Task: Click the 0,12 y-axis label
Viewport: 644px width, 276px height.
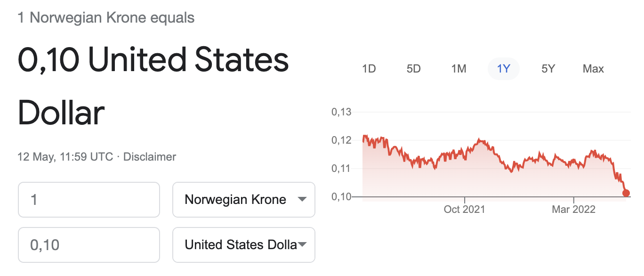Action: click(341, 140)
